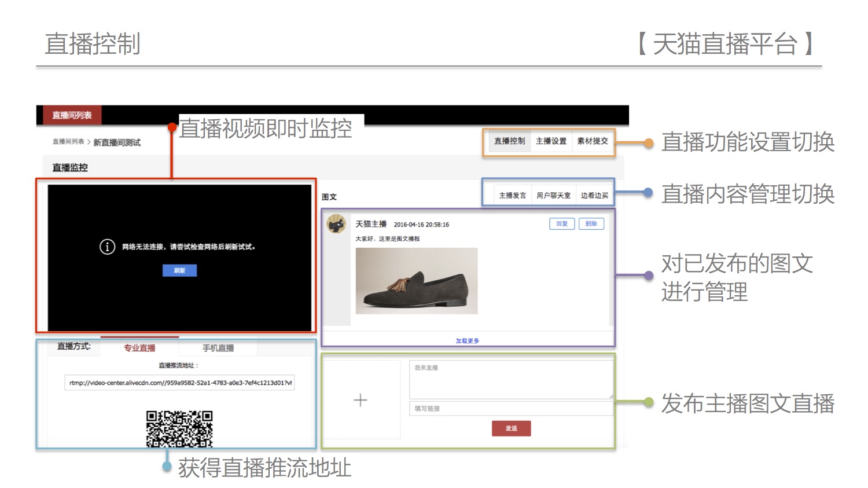868x488 pixels.
Task: Click 删除 on the 天猫主播 post
Action: [x=591, y=224]
